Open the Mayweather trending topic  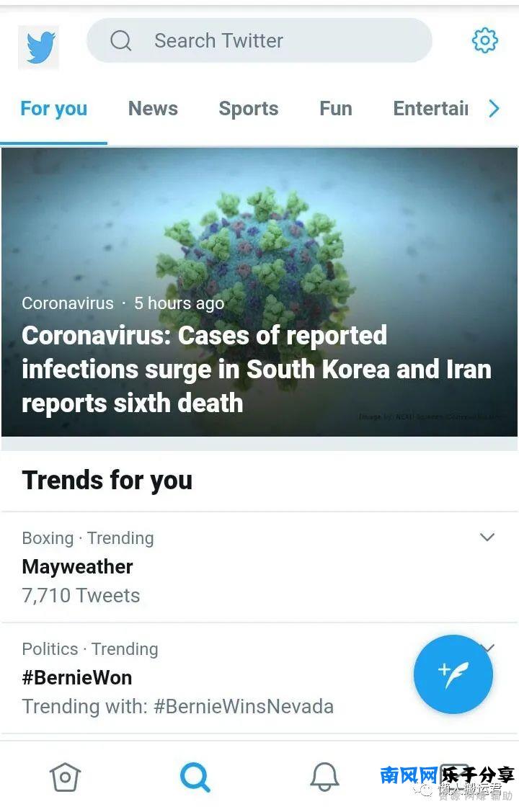click(x=78, y=567)
